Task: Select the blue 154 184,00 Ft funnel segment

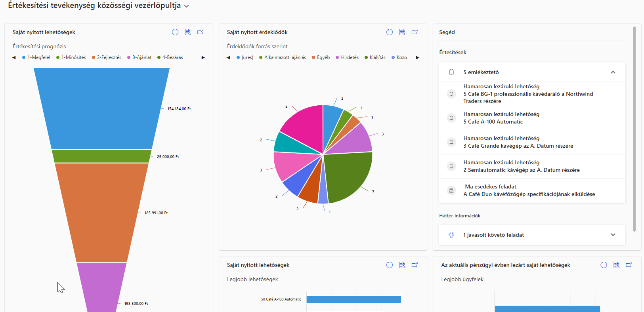Action: coord(101,108)
